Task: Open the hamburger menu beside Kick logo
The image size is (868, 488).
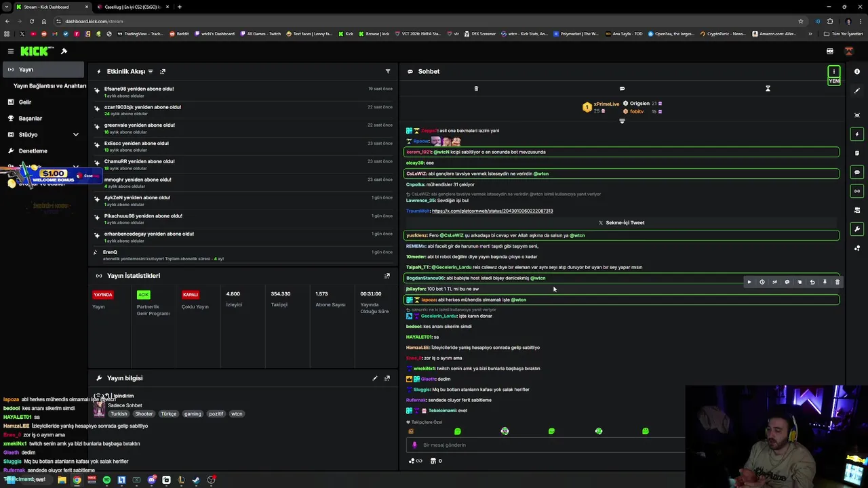Action: (10, 51)
